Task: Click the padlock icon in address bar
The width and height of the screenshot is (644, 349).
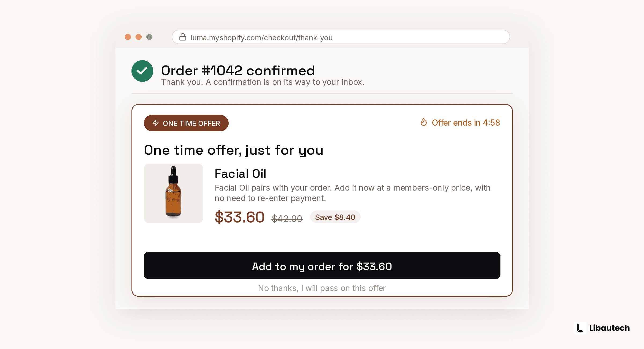Action: click(x=183, y=37)
